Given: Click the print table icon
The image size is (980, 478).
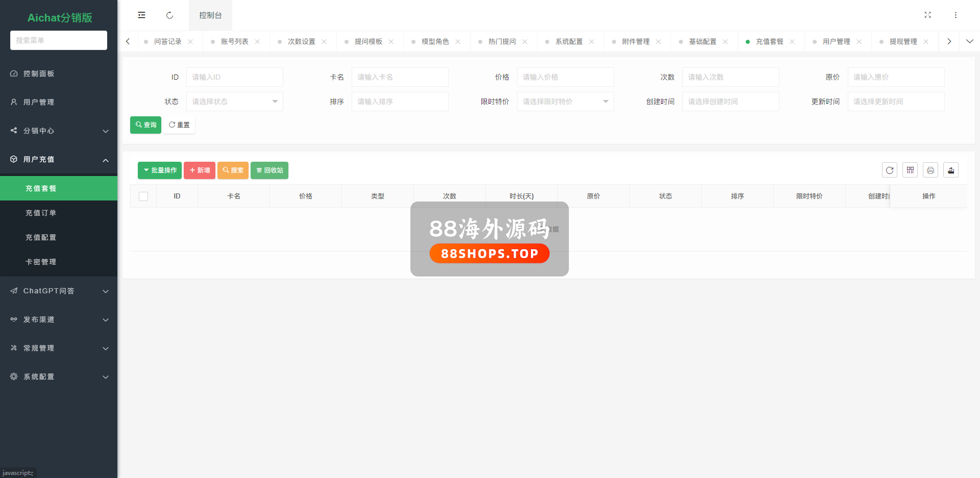Looking at the screenshot, I should (x=930, y=170).
